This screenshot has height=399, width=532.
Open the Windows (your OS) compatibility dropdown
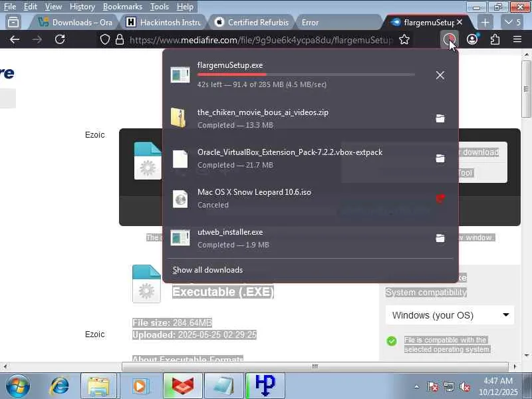[x=450, y=315]
